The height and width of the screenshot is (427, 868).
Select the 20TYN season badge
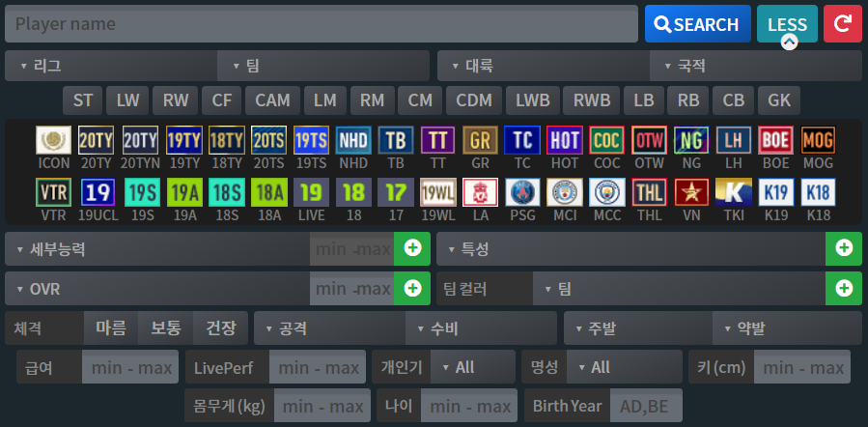tap(141, 140)
